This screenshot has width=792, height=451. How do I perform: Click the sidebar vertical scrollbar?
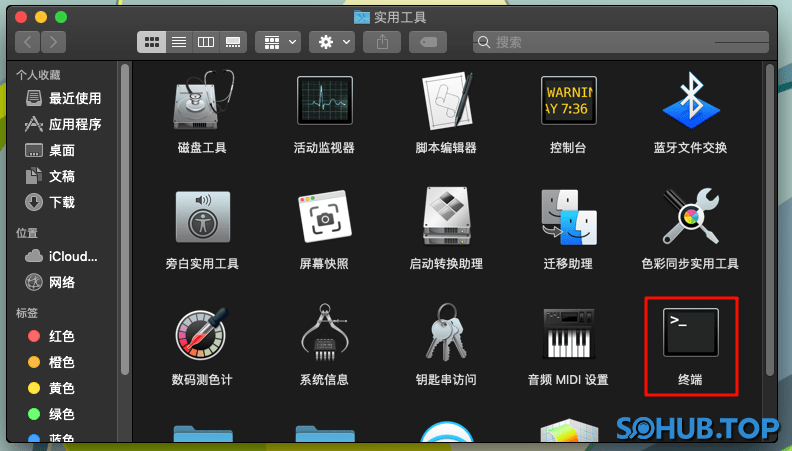pos(125,220)
